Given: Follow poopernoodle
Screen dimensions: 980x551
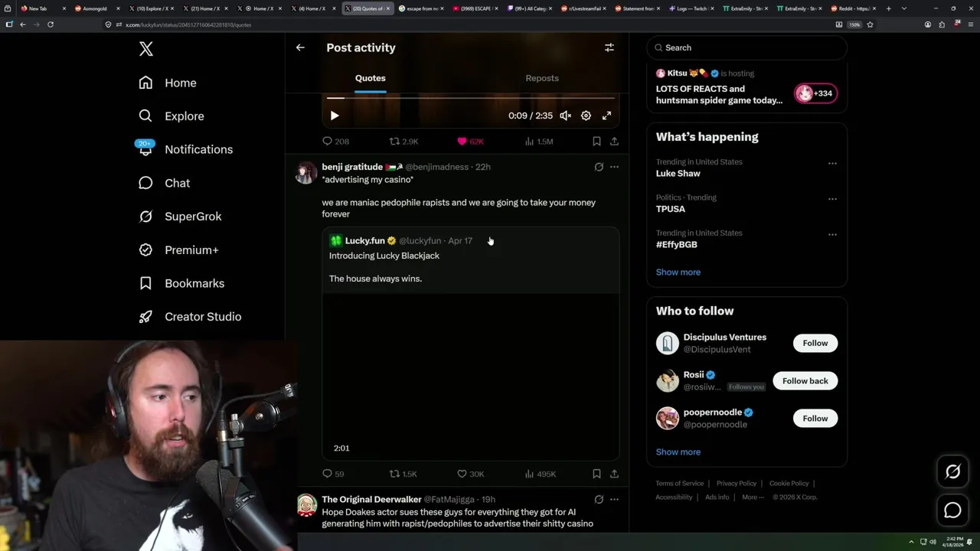Looking at the screenshot, I should tap(815, 419).
